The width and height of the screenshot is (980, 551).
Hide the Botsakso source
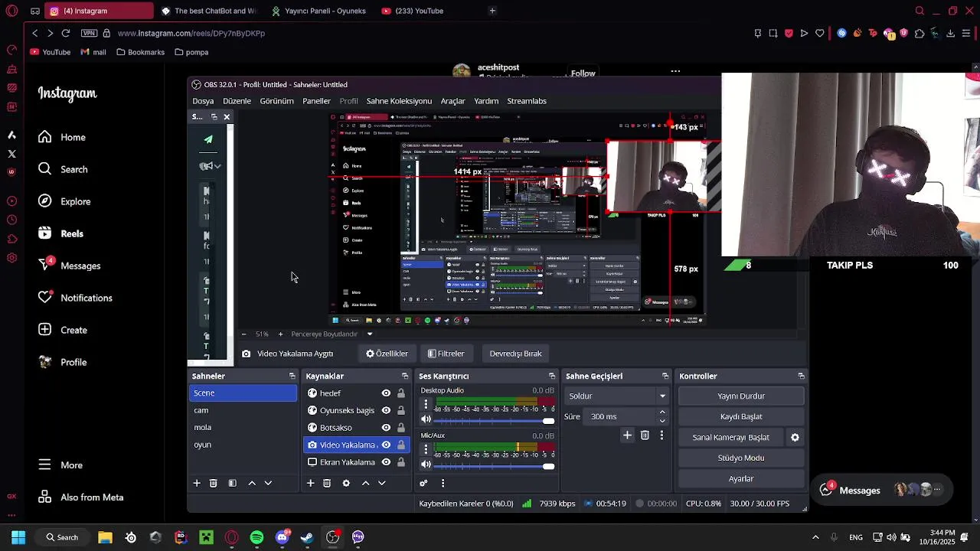[386, 428]
